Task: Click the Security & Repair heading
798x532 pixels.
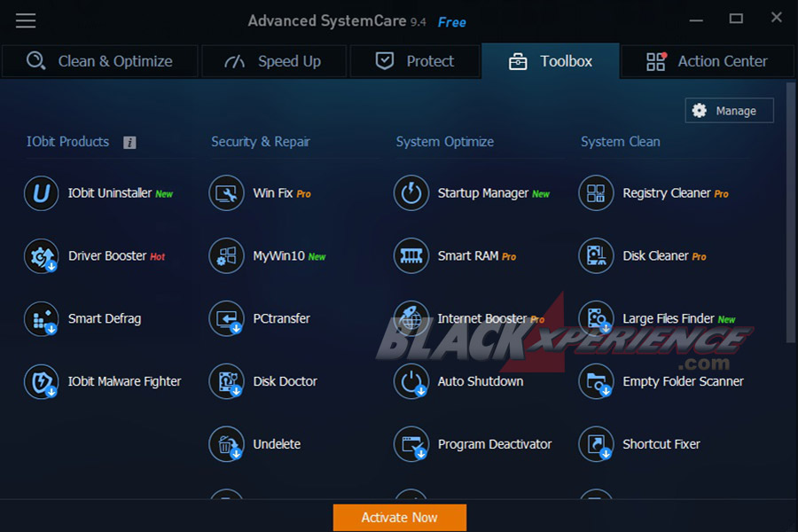Action: [261, 142]
